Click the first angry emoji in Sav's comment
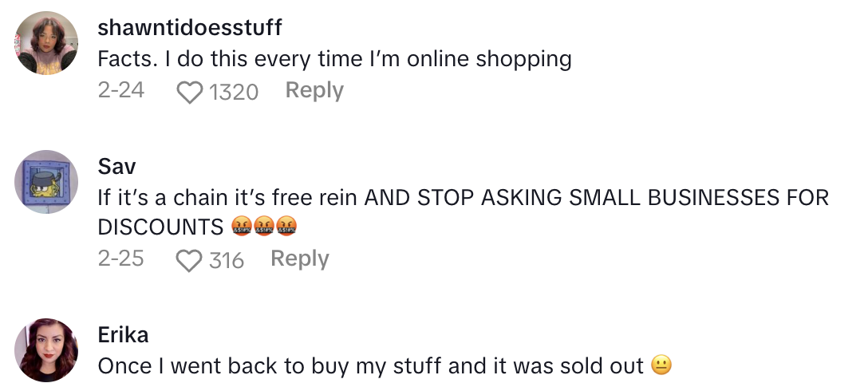868x383 pixels. pyautogui.click(x=242, y=228)
